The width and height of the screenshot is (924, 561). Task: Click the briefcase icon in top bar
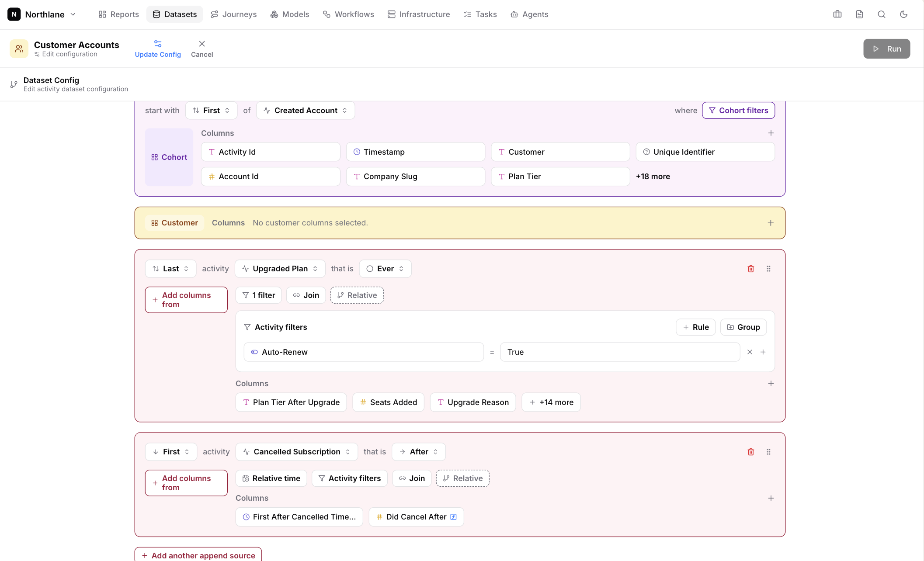tap(837, 14)
